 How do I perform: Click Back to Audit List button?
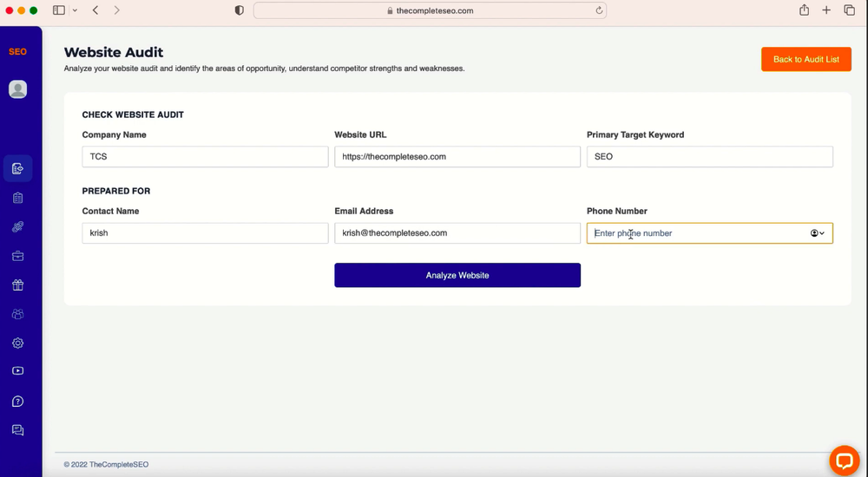[x=806, y=59]
